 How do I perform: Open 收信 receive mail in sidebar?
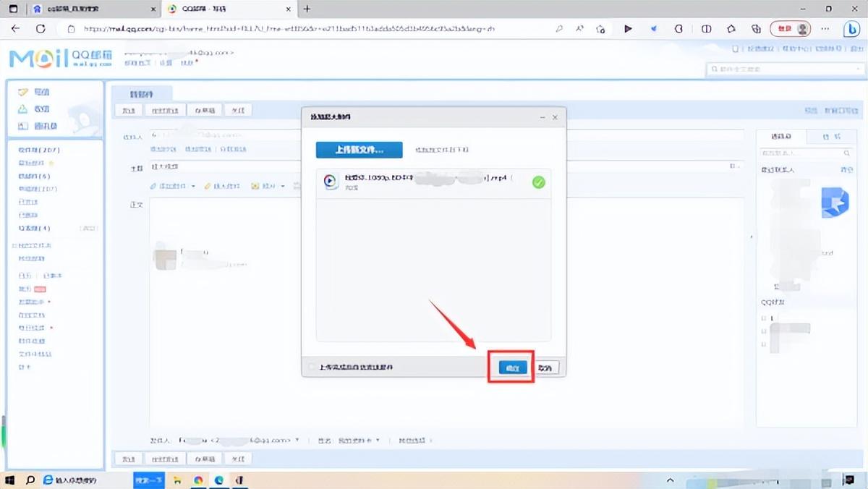(x=23, y=109)
